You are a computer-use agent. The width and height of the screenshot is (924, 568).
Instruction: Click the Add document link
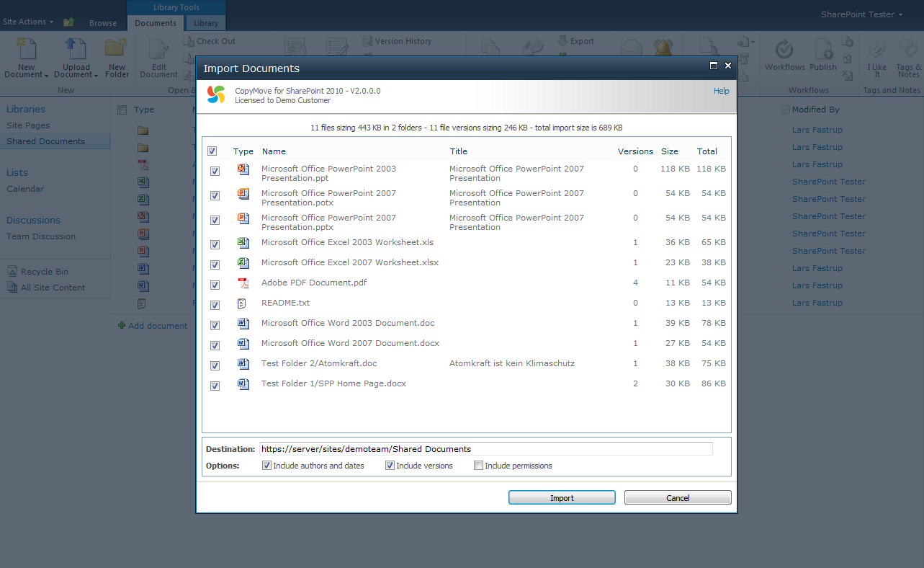tap(158, 326)
